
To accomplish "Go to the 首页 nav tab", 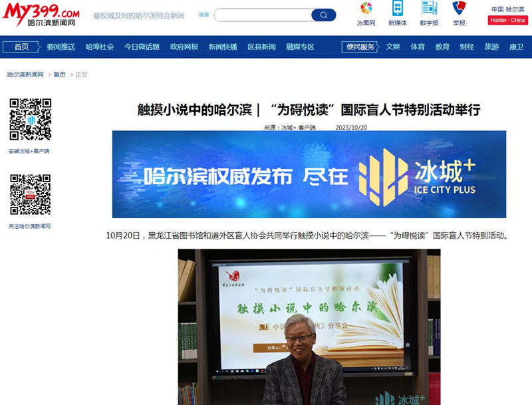I will coord(21,47).
